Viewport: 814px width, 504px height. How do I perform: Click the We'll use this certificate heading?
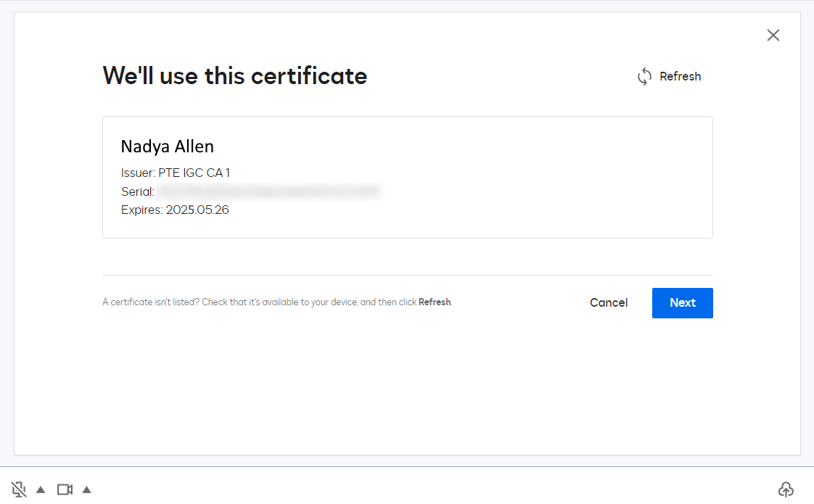[x=234, y=75]
